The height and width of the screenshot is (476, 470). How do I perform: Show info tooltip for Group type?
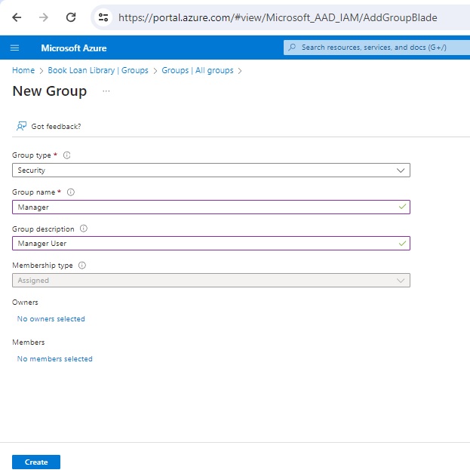click(67, 155)
